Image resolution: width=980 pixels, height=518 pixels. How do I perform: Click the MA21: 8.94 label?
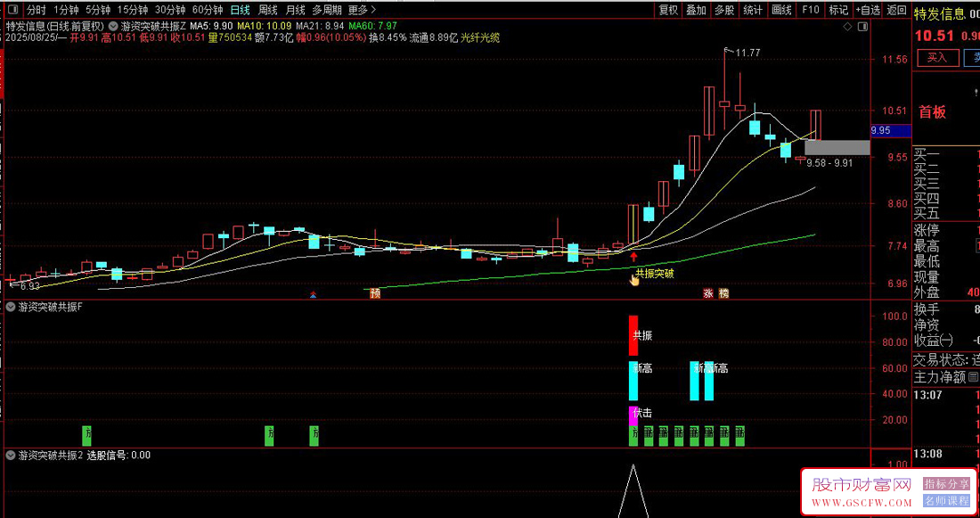320,26
